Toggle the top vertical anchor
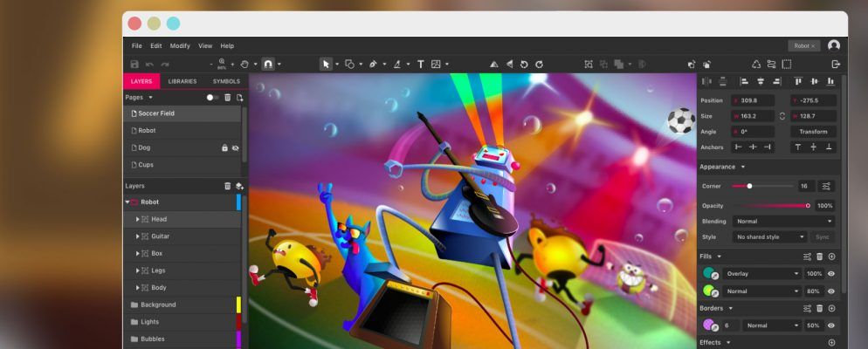 point(797,147)
